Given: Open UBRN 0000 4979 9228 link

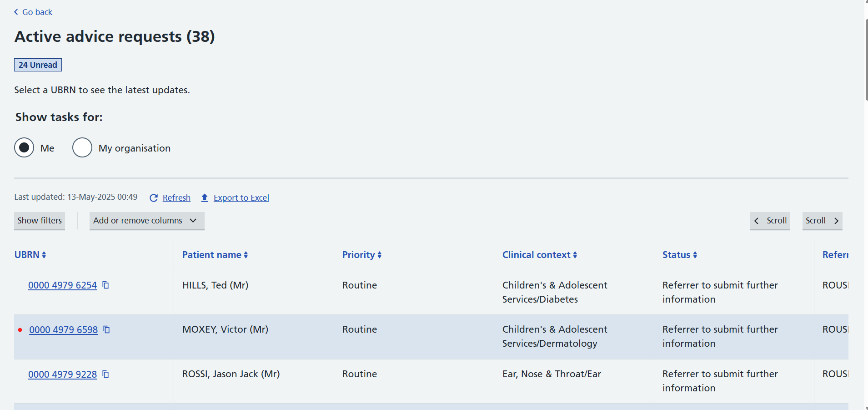Looking at the screenshot, I should coord(62,375).
